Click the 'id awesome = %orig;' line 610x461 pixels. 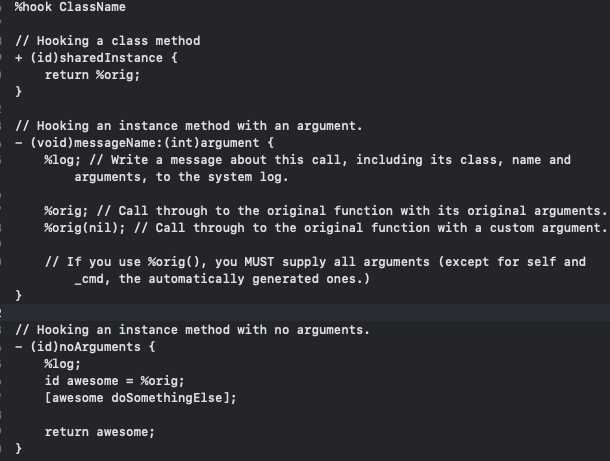114,381
